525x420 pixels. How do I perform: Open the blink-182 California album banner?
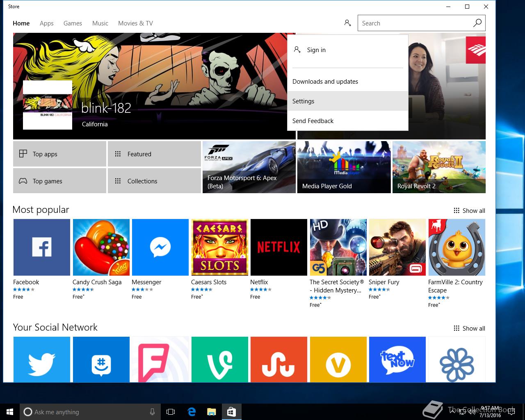(x=154, y=86)
